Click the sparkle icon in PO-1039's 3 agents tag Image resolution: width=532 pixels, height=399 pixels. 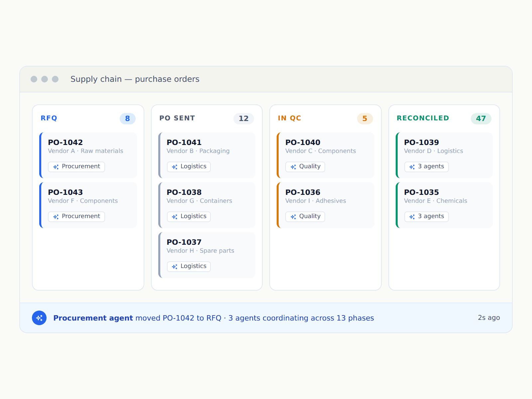412,167
